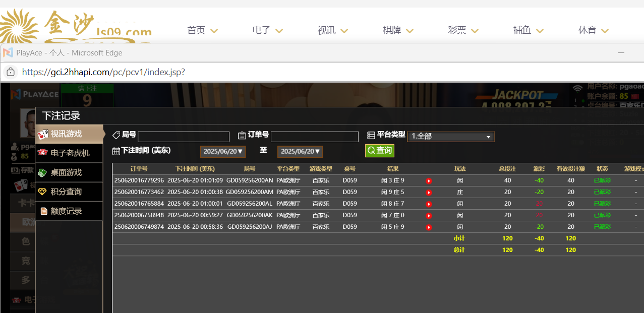Open the 平台类型 dropdown showing 1.全部
Screen dimensions: 644x313
coord(450,137)
